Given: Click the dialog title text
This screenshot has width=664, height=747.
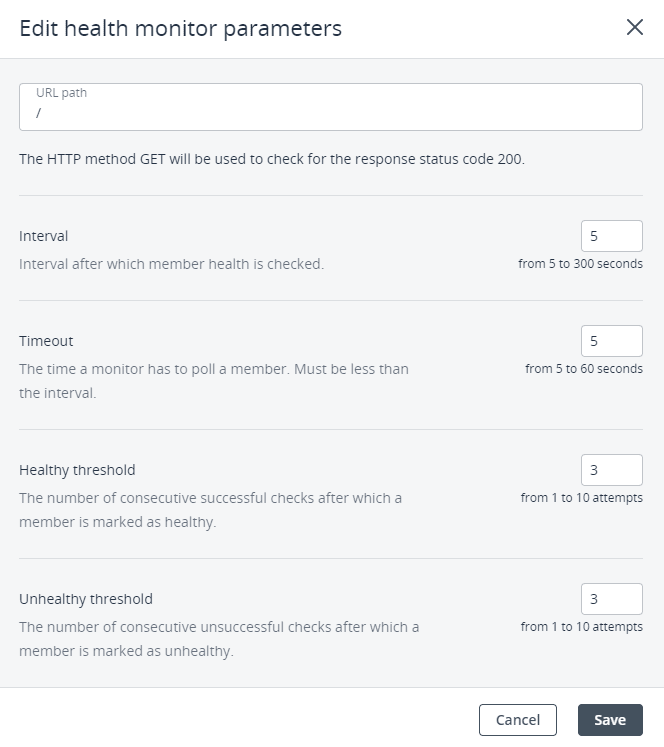Looking at the screenshot, I should (x=181, y=28).
